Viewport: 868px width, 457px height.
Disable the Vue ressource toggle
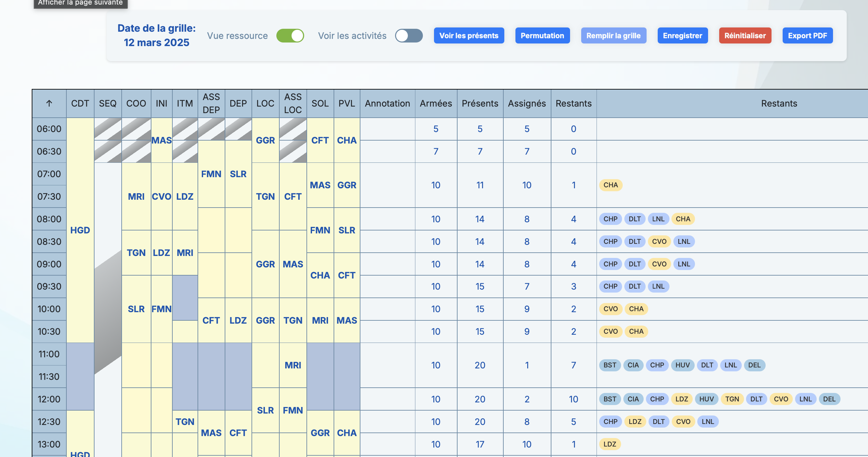(290, 35)
